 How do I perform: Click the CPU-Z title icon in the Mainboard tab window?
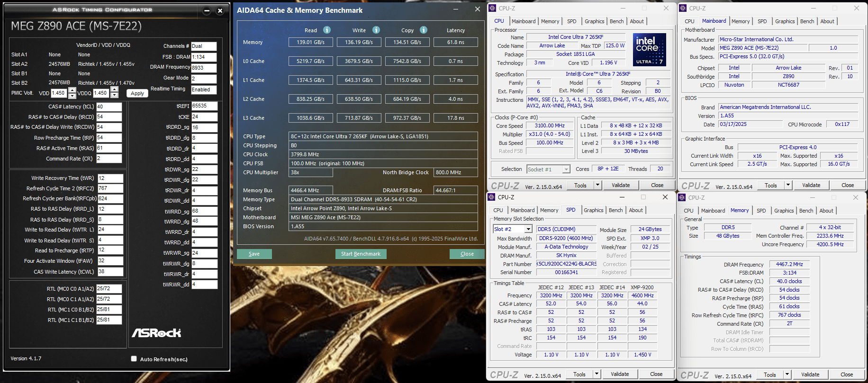(683, 8)
